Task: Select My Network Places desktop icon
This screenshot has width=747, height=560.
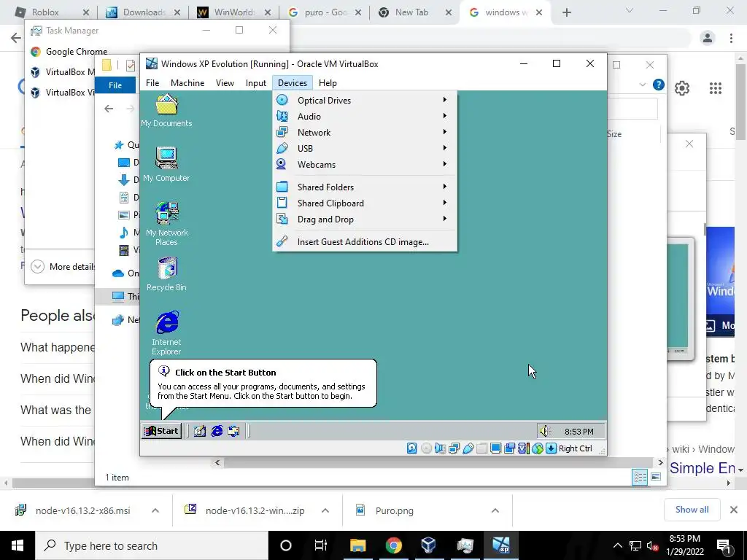Action: point(166,224)
